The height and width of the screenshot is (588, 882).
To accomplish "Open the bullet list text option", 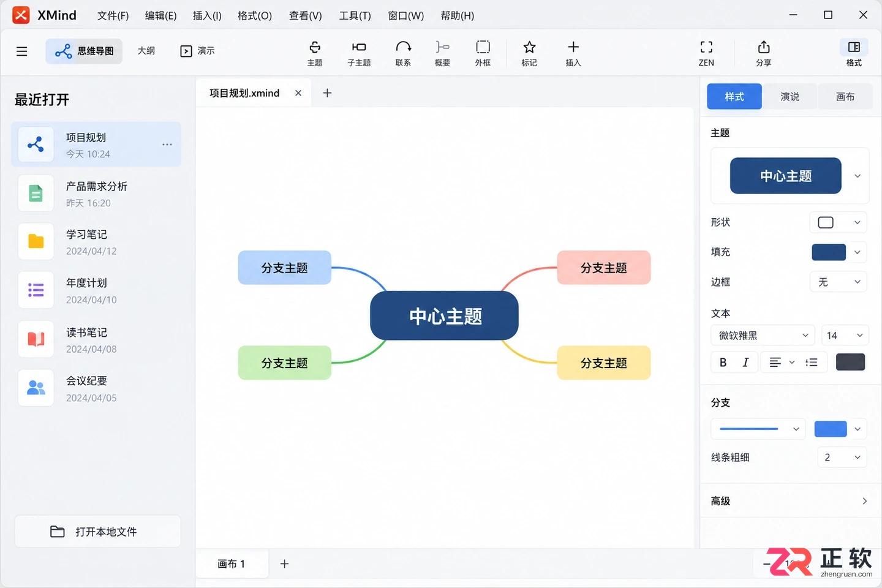I will (812, 363).
